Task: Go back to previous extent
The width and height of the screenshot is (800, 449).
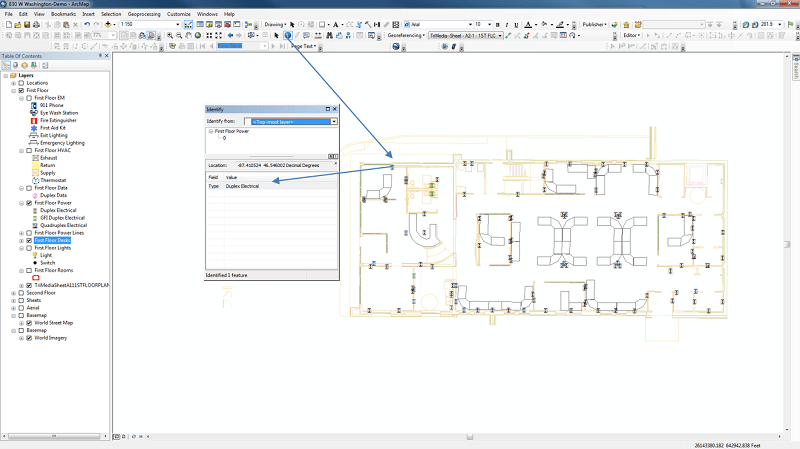Action: [x=230, y=36]
